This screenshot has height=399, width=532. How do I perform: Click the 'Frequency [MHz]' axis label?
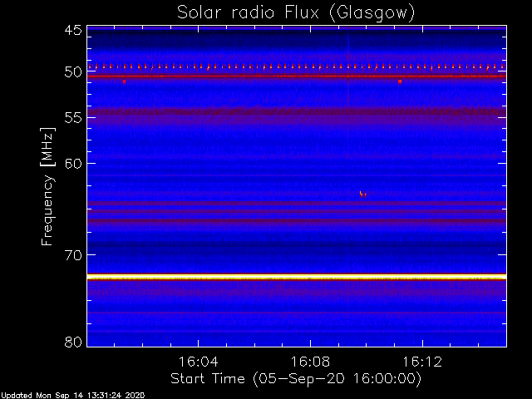(x=47, y=186)
